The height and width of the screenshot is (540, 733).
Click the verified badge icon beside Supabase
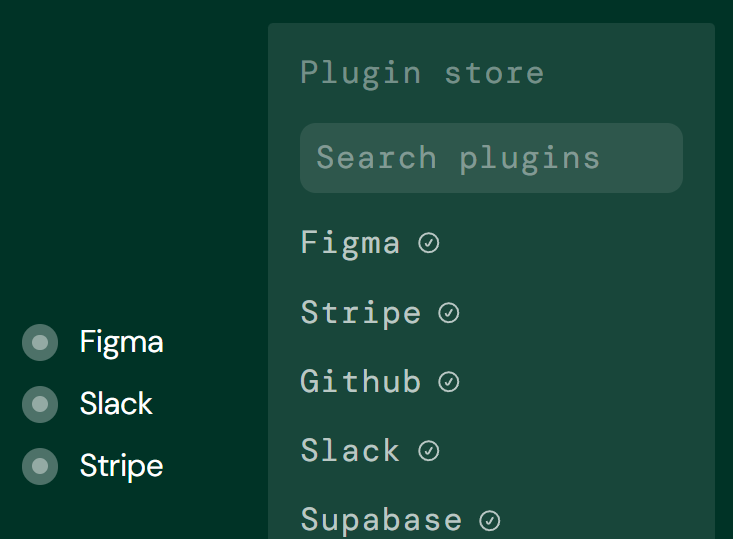click(489, 520)
